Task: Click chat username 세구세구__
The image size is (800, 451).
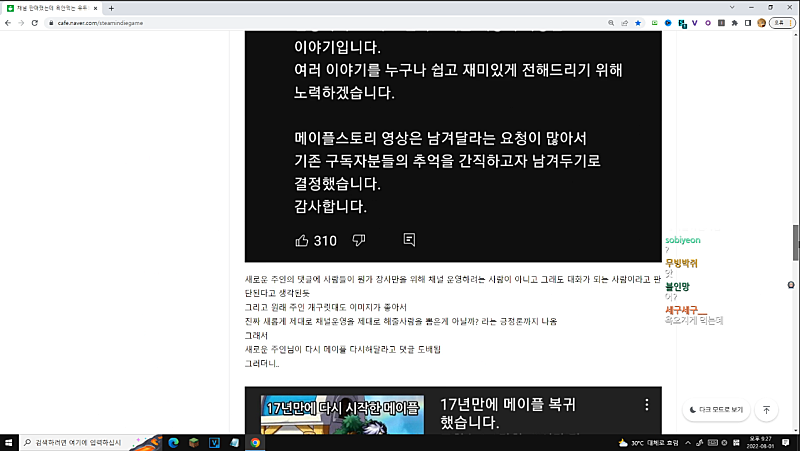Action: [x=686, y=310]
